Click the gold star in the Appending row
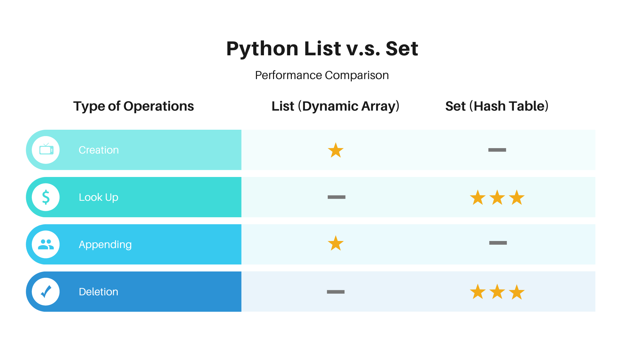Screen dimensions: 644x362 tap(336, 243)
